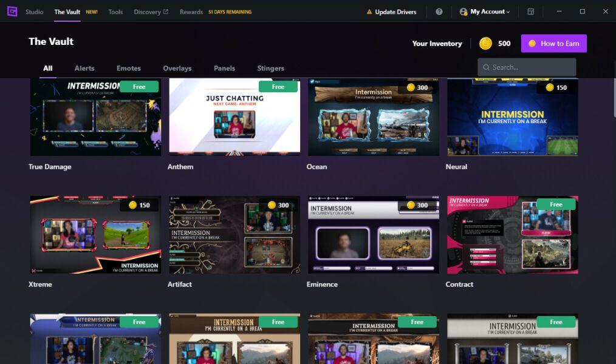Click the Free badge on True Damage
The width and height of the screenshot is (616, 364).
coord(139,87)
